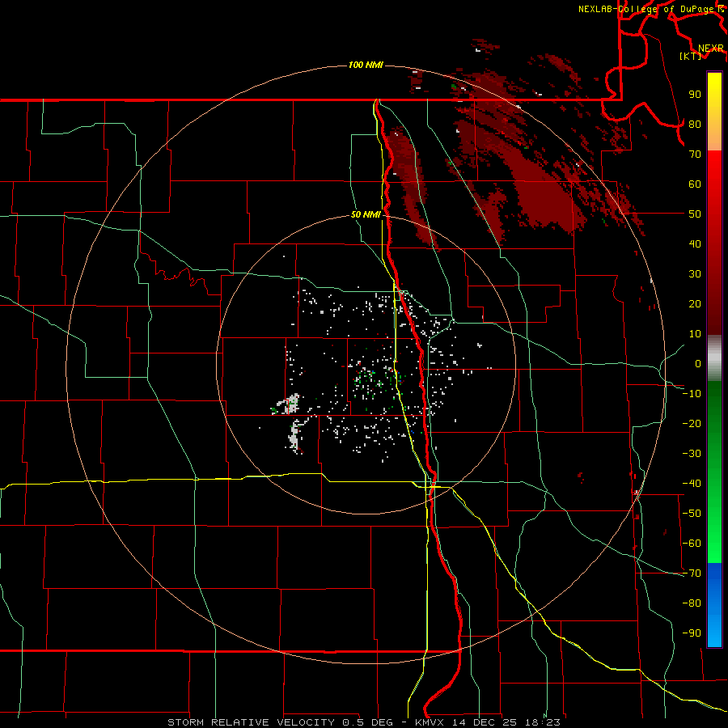The width and height of the screenshot is (728, 728).
Task: Click the -90 value on the velocity scale
Action: tap(692, 633)
